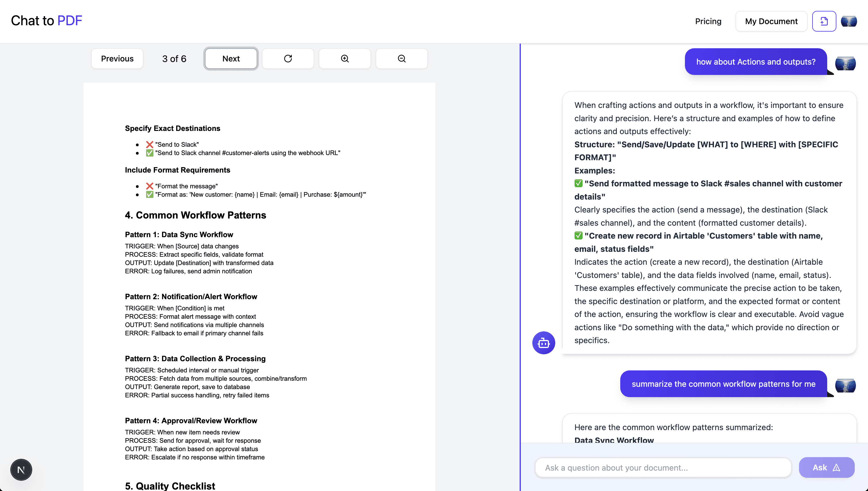Click 'ERROR: Escalate if no response within timeframe' line
This screenshot has width=868, height=491.
195,457
